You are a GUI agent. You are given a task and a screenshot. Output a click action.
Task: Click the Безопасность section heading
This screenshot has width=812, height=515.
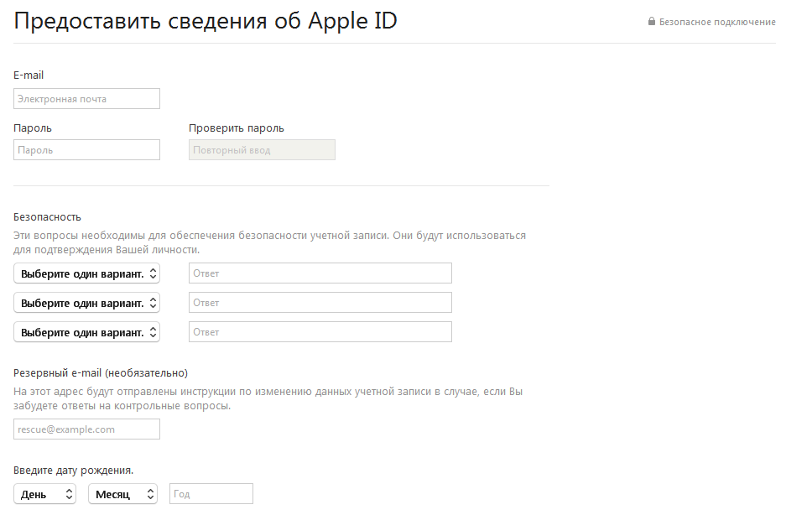[x=47, y=217]
